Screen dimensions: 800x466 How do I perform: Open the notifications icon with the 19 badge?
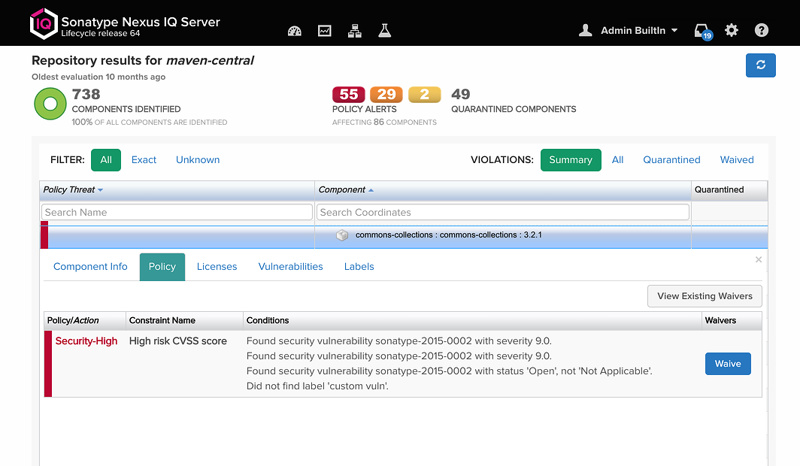click(703, 32)
